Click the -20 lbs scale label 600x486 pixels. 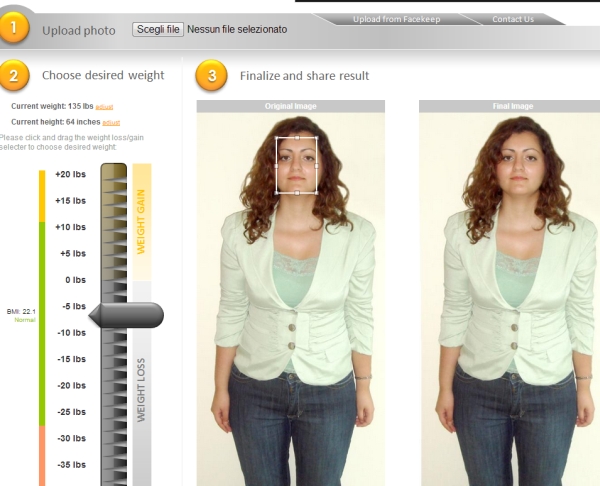click(72, 386)
